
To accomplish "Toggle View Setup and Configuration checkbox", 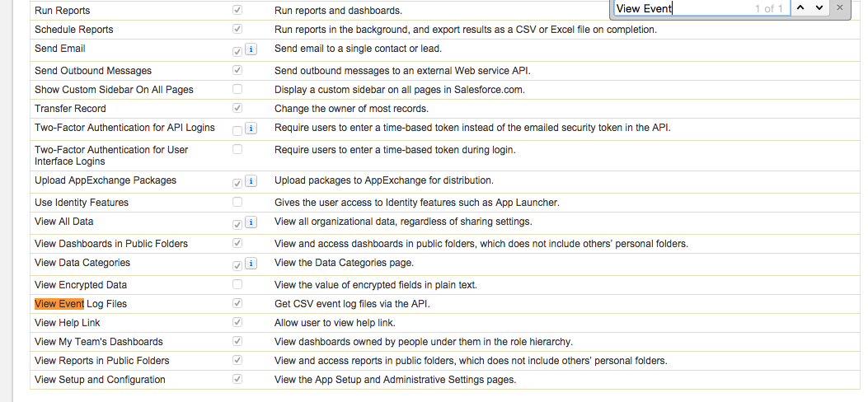I will tap(237, 379).
